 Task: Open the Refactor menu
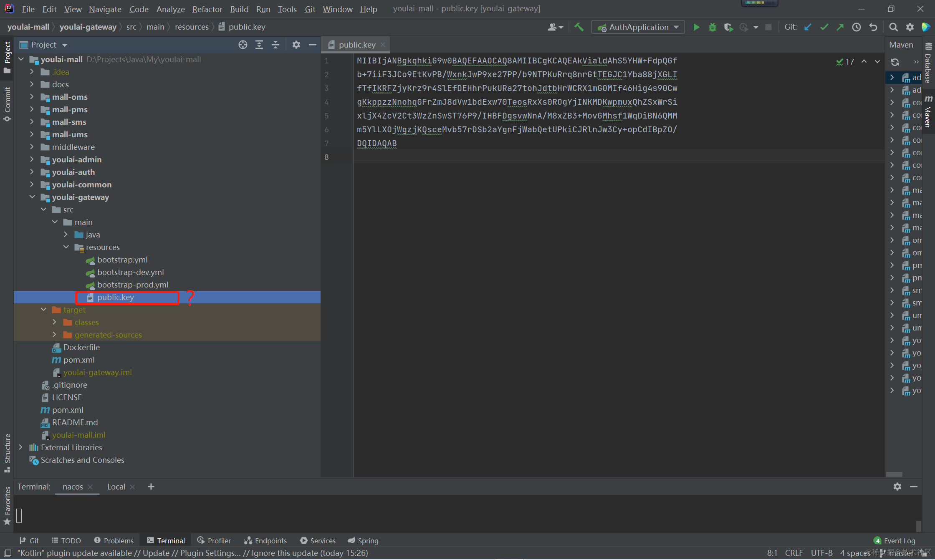click(x=207, y=9)
